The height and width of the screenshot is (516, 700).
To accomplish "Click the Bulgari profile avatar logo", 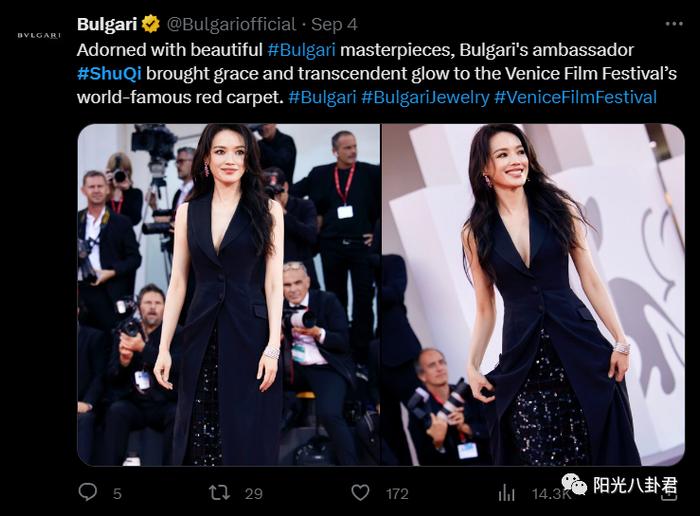I will click(39, 35).
